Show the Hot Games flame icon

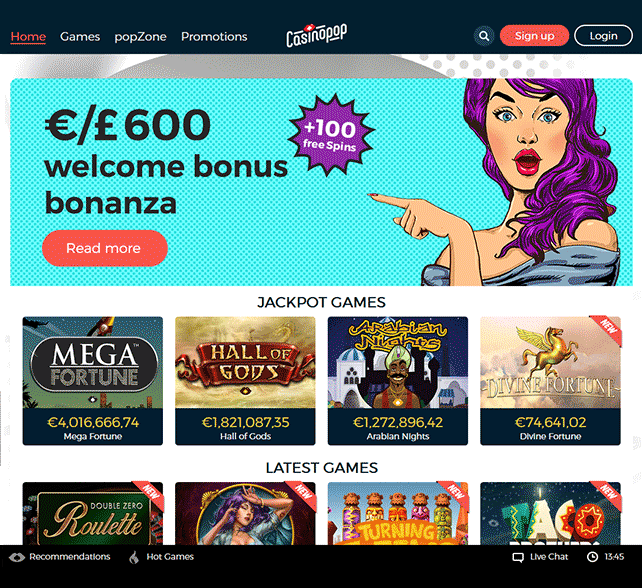(x=134, y=557)
